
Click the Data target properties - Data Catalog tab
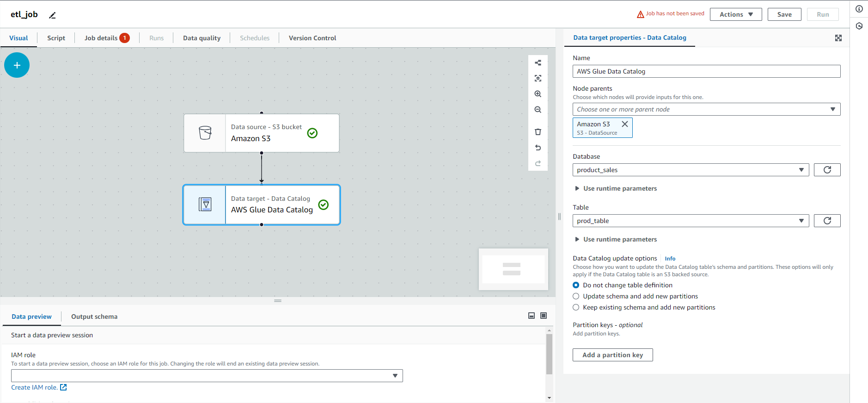coord(630,37)
